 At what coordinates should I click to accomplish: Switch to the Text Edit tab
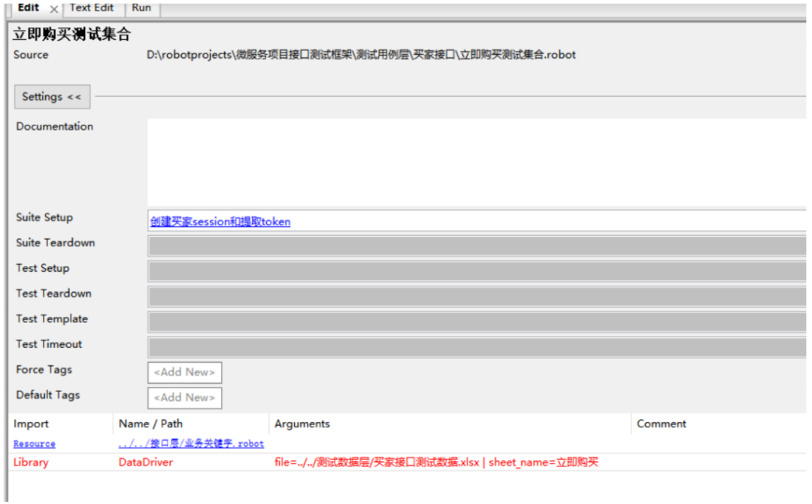coord(92,8)
